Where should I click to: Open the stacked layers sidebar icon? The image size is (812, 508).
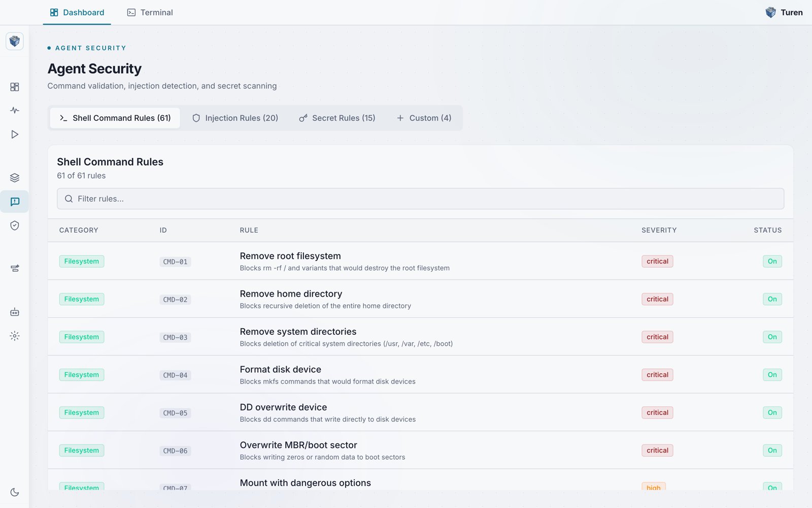[15, 178]
